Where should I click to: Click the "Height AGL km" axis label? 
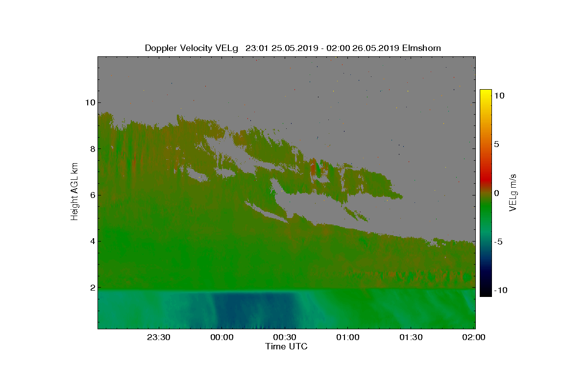74,192
